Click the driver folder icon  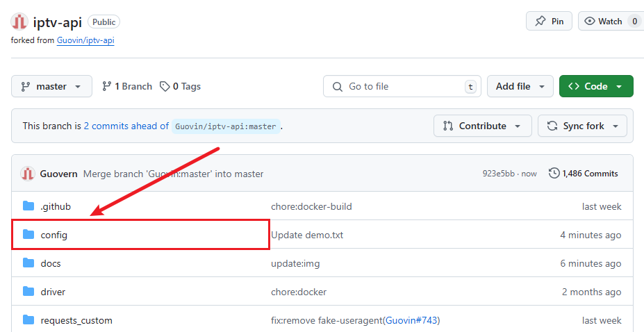coord(28,292)
